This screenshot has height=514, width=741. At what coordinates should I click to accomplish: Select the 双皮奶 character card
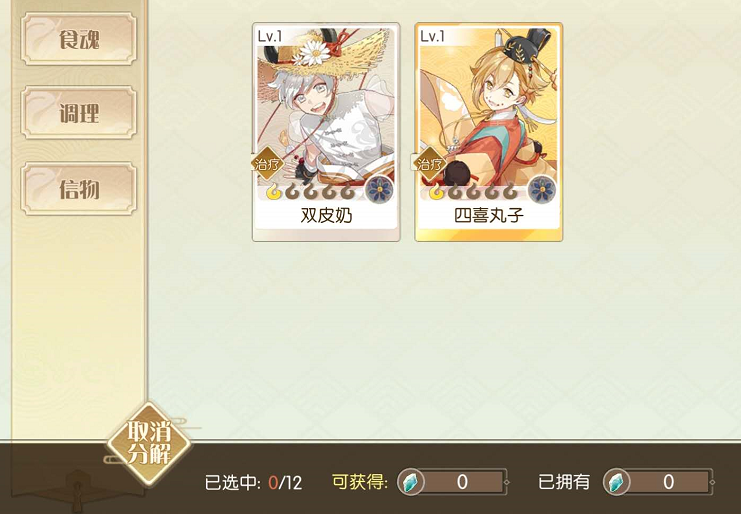[326, 132]
